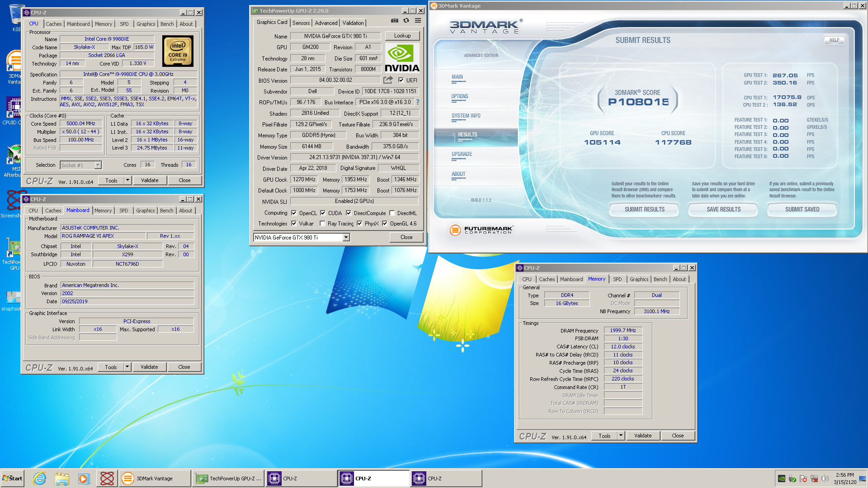Viewport: 868px width, 488px height.
Task: Open the MSI Afterburner desktop shortcut
Action: point(13,161)
